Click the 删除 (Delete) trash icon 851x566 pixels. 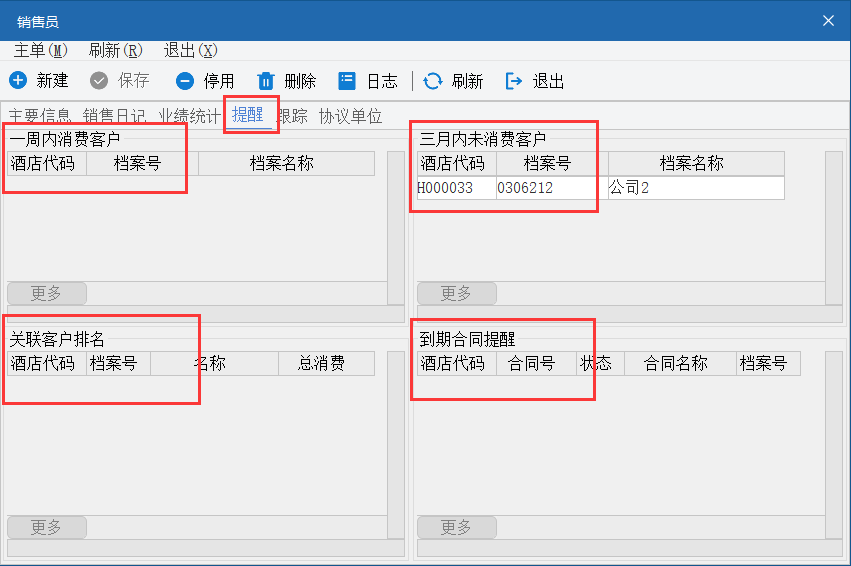tap(266, 81)
